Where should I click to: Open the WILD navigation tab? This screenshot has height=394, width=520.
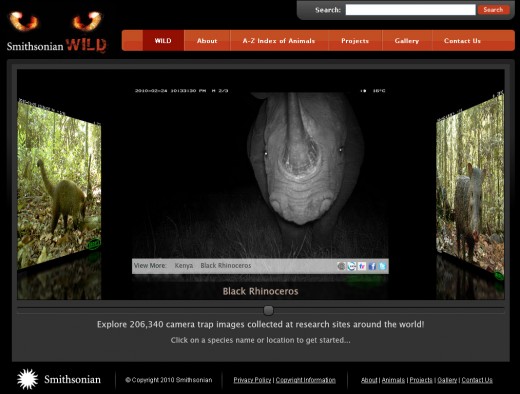point(163,41)
